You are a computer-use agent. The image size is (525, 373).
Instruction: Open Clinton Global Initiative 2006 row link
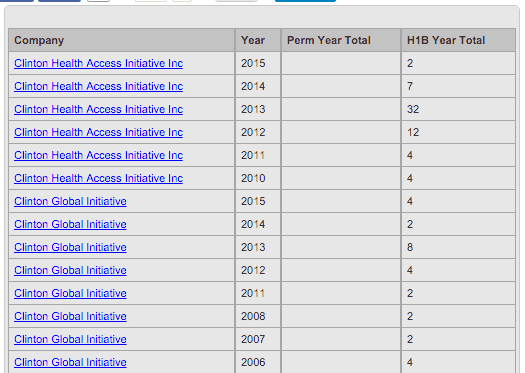70,362
